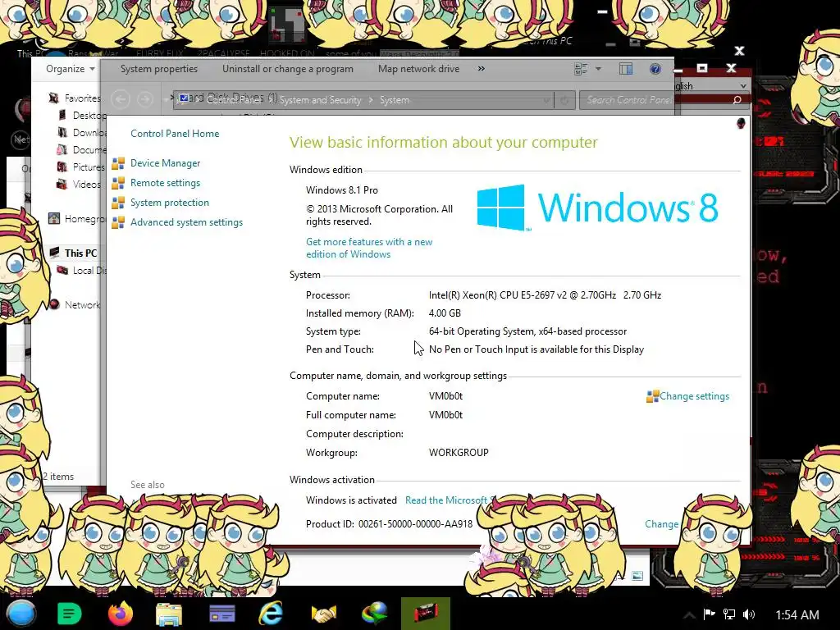The width and height of the screenshot is (840, 630).
Task: Click the back navigation arrow
Action: [121, 99]
